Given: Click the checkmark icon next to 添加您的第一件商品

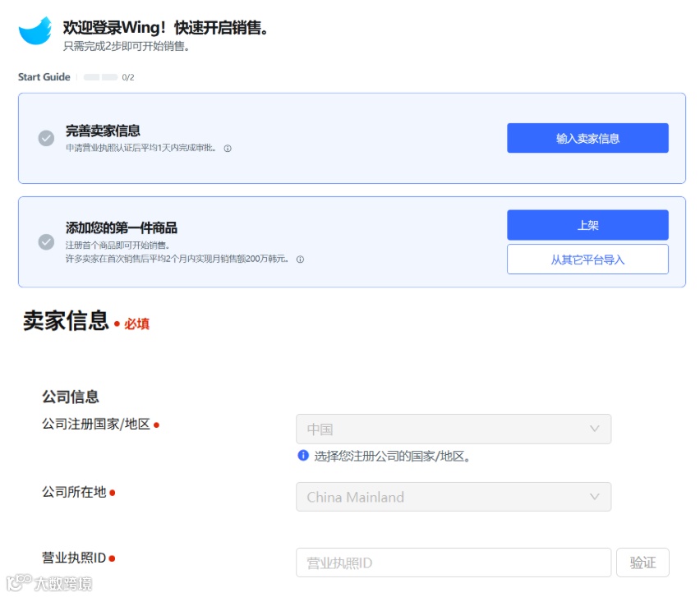Looking at the screenshot, I should [x=46, y=241].
